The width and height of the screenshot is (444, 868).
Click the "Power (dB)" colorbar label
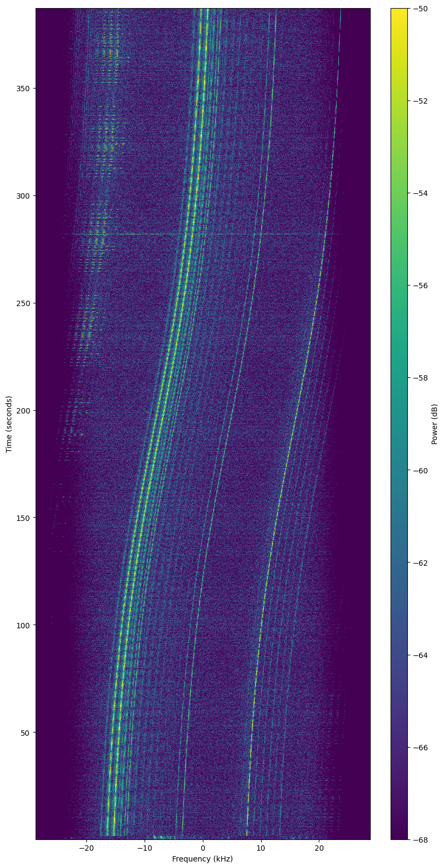pyautogui.click(x=434, y=424)
